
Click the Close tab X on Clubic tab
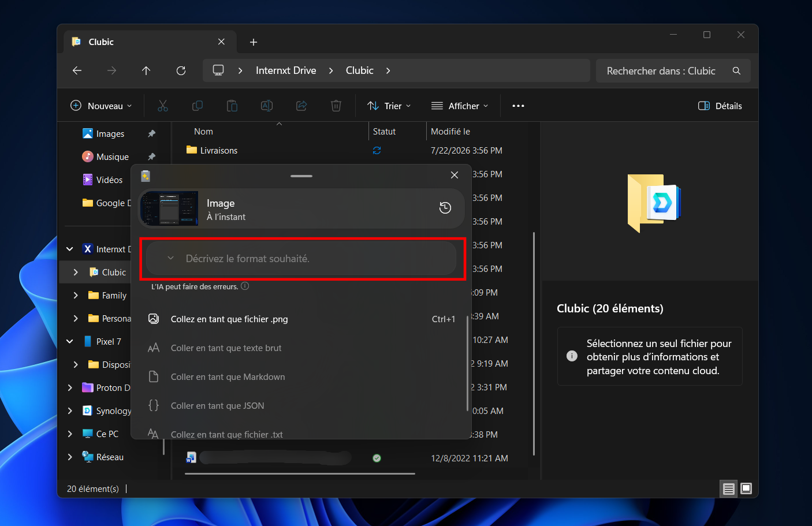(x=221, y=42)
